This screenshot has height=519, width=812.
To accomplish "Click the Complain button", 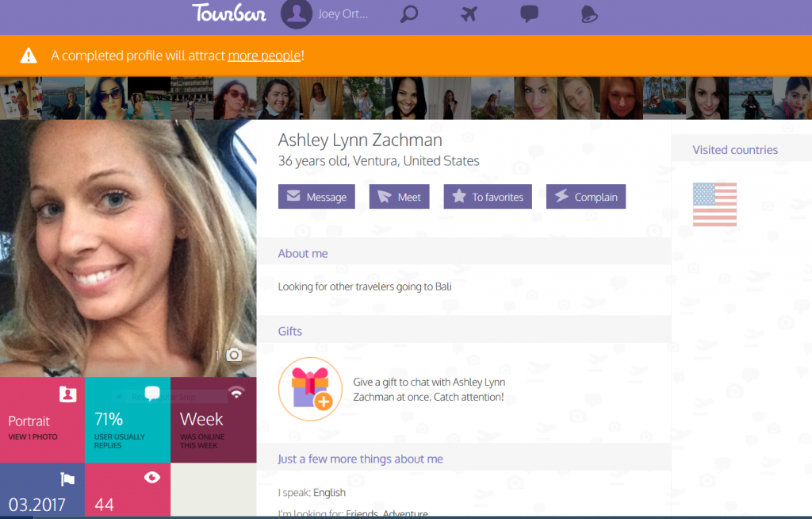I will 586,197.
